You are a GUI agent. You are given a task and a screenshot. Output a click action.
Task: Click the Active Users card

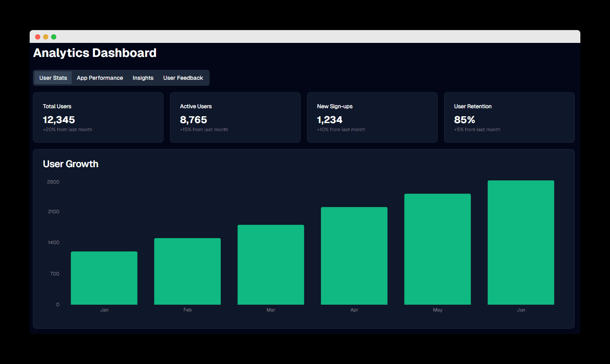click(235, 117)
